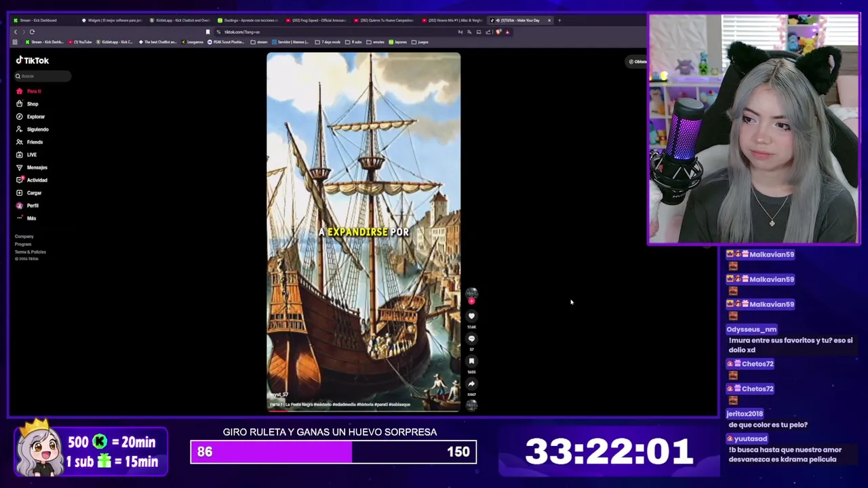The image size is (868, 488).
Task: Open the spinning sound disc icon
Action: pyautogui.click(x=471, y=405)
